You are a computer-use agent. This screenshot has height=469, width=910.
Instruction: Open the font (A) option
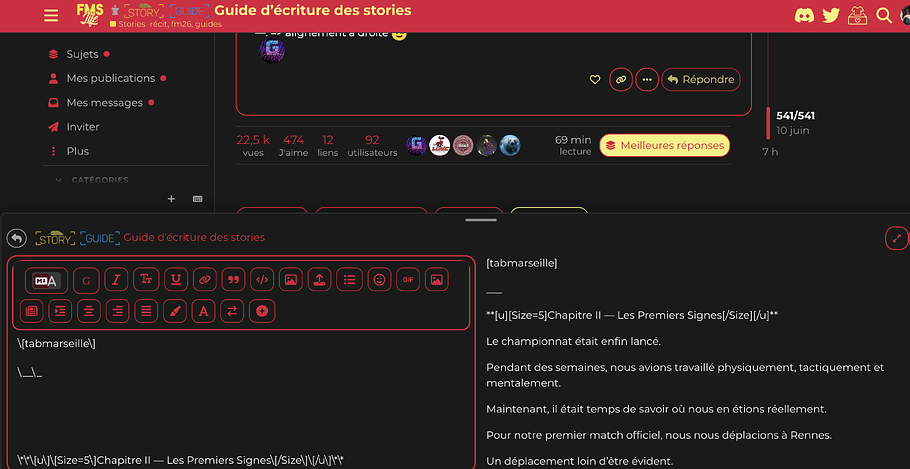(x=204, y=311)
